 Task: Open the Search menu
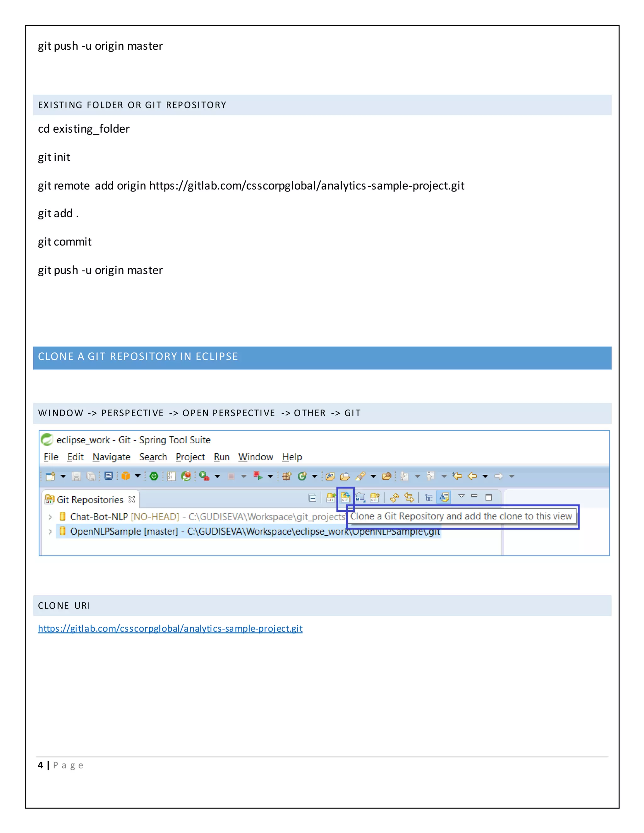tap(153, 457)
